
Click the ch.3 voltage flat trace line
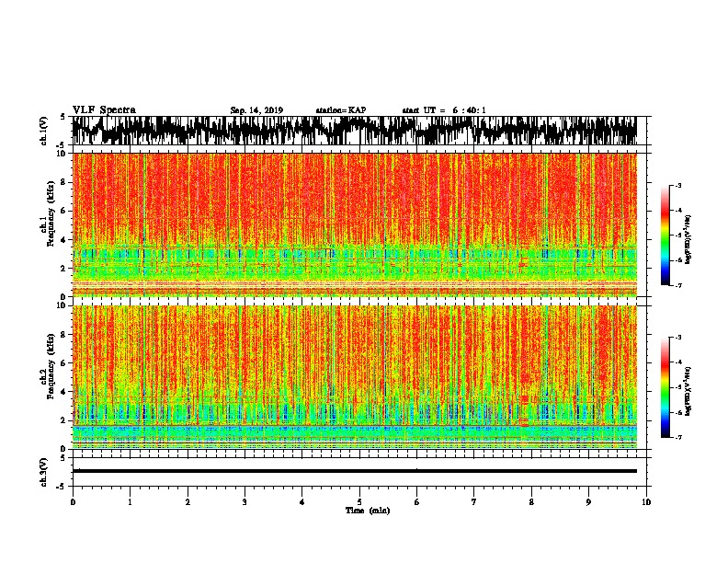coord(355,471)
